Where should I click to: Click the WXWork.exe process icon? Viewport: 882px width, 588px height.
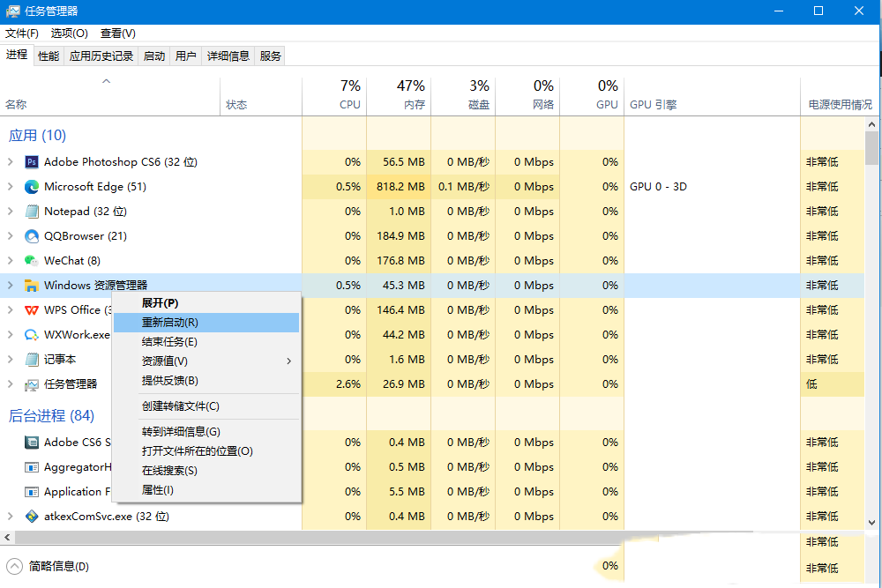coord(31,334)
